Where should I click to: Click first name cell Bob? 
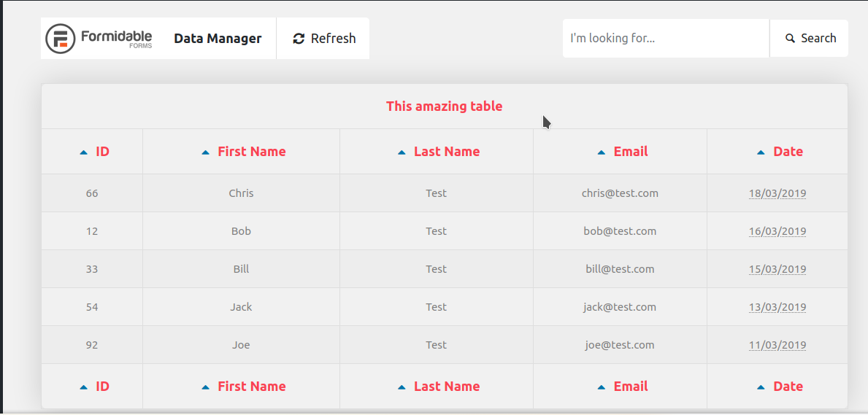pyautogui.click(x=241, y=231)
